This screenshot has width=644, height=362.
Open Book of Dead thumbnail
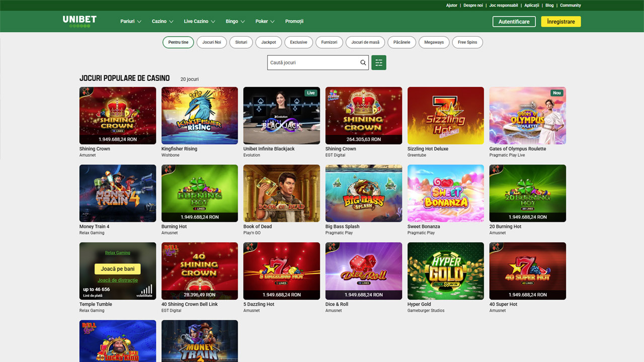point(282,194)
